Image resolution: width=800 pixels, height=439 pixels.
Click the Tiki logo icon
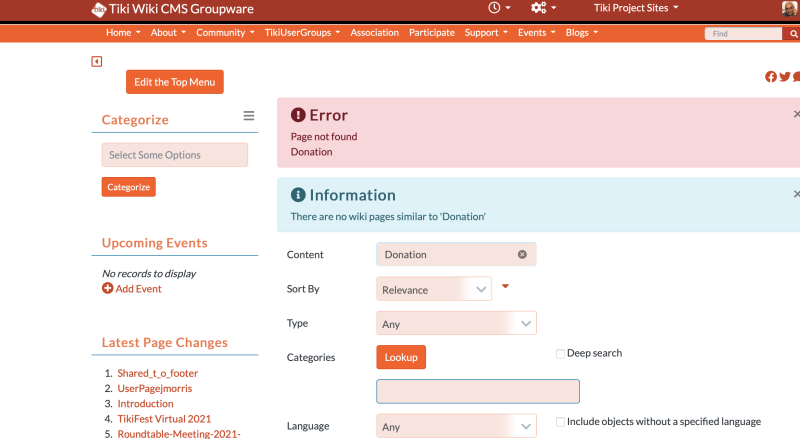pyautogui.click(x=98, y=9)
